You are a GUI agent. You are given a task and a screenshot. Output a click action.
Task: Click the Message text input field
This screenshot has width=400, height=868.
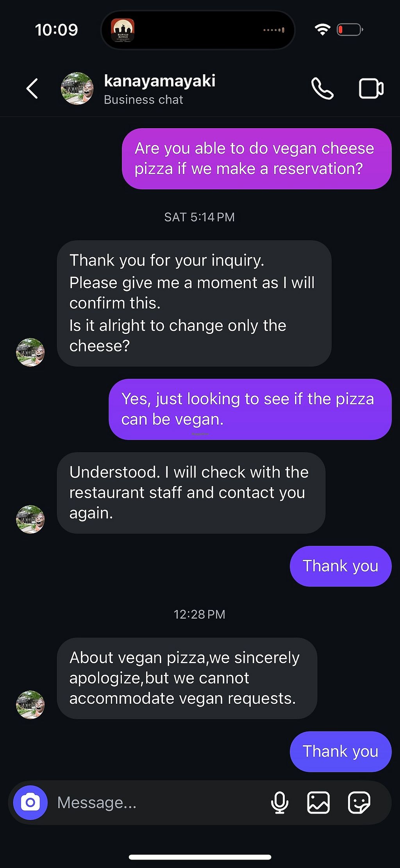tap(156, 803)
